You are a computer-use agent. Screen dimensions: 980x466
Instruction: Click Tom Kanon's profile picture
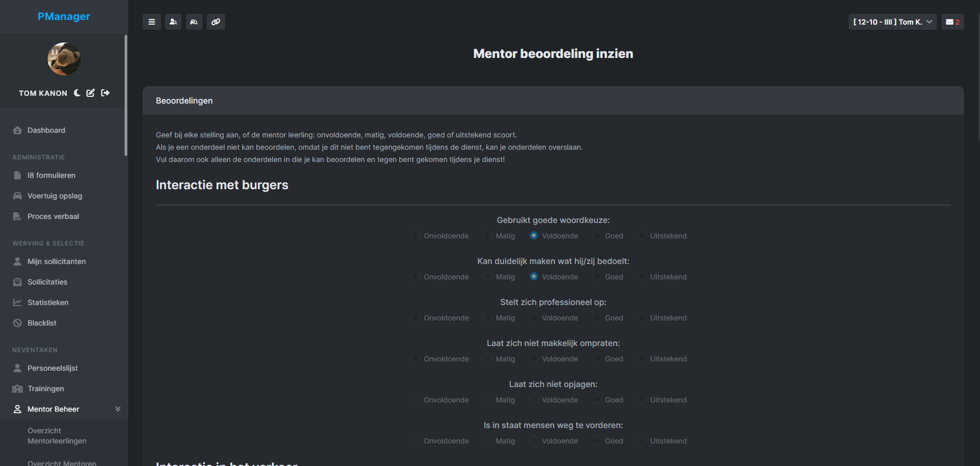[64, 58]
